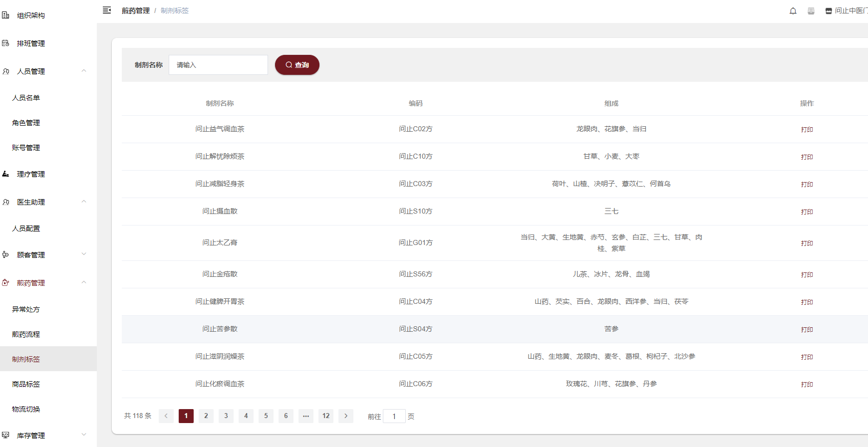The image size is (868, 447).
Task: Print label for 问止苦参散
Action: 807,329
